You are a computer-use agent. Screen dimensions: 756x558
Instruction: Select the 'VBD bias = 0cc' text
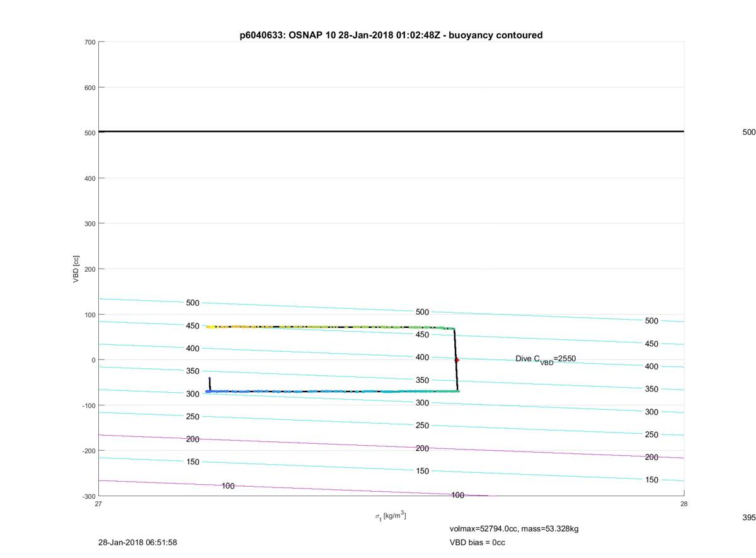[x=477, y=542]
